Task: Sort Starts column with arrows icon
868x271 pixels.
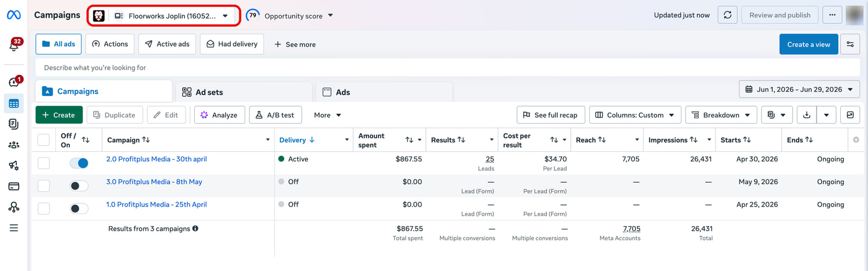Action: click(747, 140)
